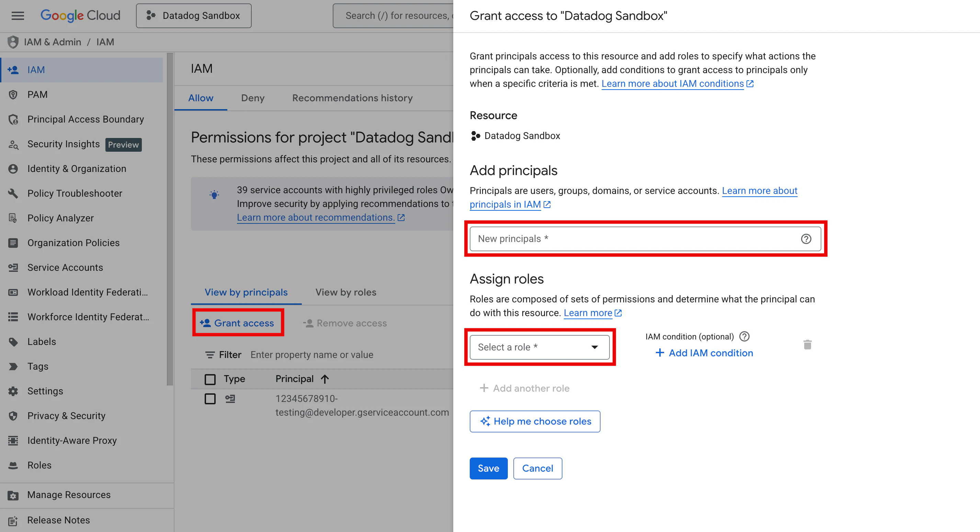Click the Settings gear icon in sidebar
This screenshot has height=532, width=980.
click(x=13, y=391)
